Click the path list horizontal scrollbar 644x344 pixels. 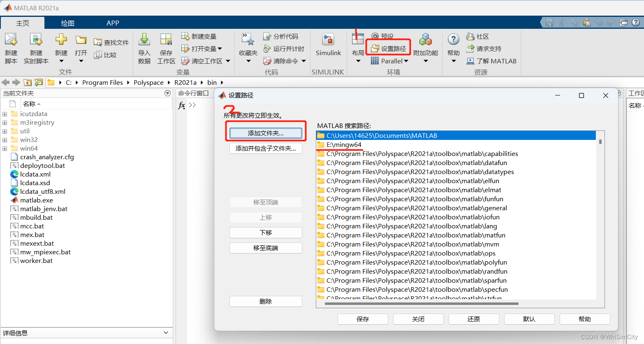[422, 304]
